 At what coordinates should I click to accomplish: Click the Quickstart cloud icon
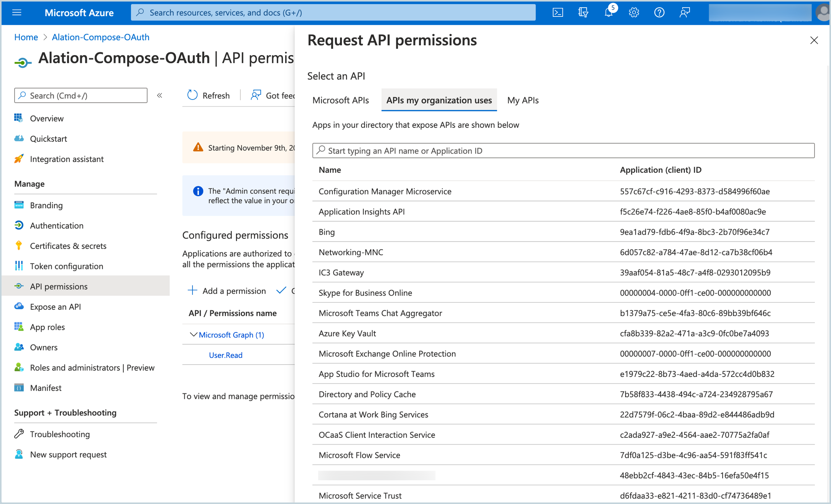pos(18,138)
